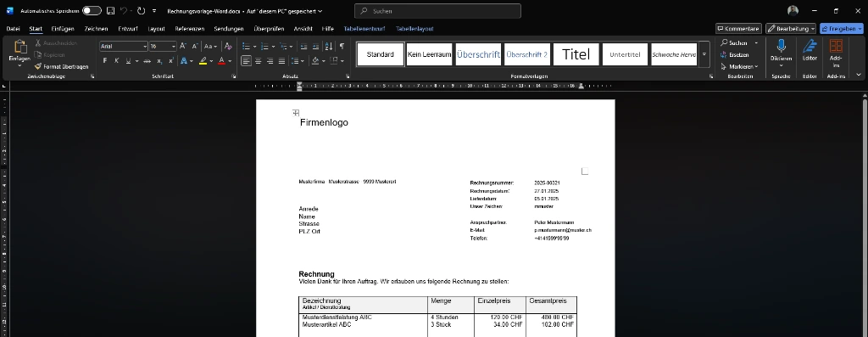This screenshot has height=337, width=868.
Task: Toggle Automatisches Speichern switch
Action: pyautogui.click(x=92, y=11)
